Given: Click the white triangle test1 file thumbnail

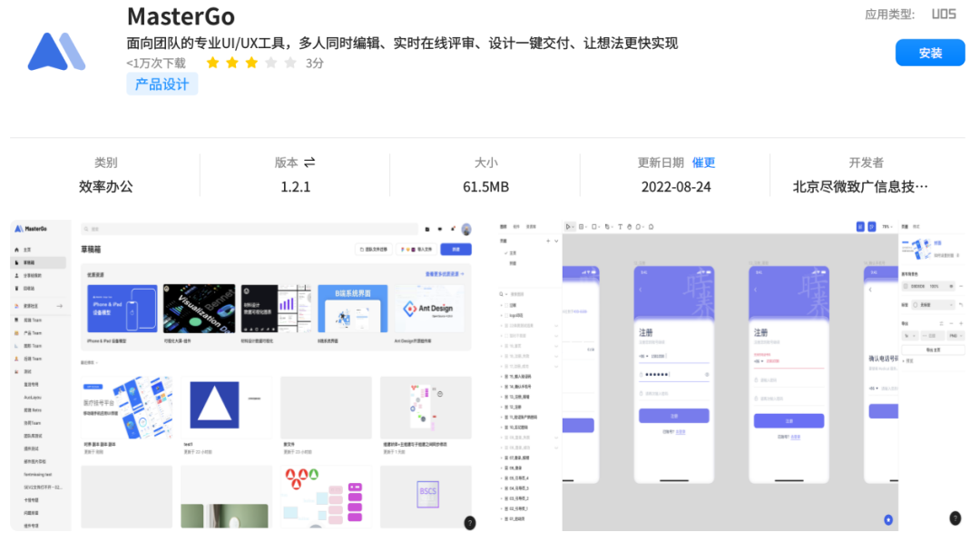Looking at the screenshot, I should tap(226, 407).
